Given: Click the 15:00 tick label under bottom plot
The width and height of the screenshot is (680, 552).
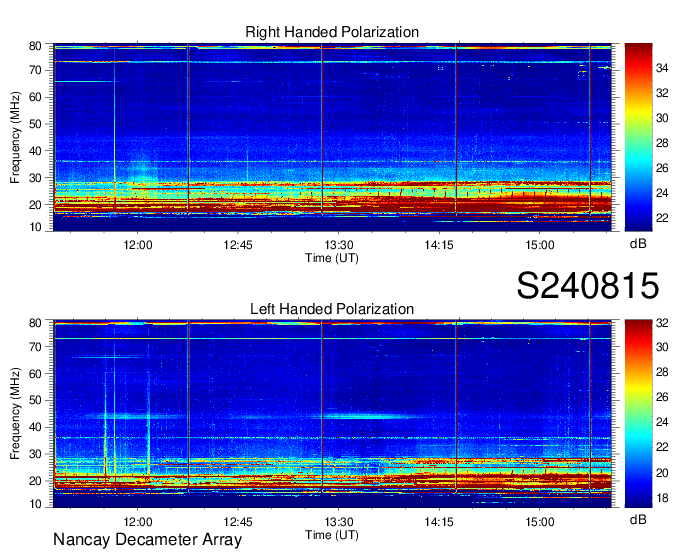Looking at the screenshot, I should [539, 522].
